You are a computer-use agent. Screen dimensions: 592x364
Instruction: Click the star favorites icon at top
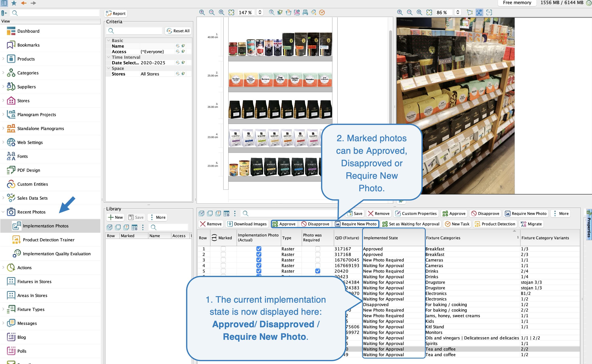14,3
